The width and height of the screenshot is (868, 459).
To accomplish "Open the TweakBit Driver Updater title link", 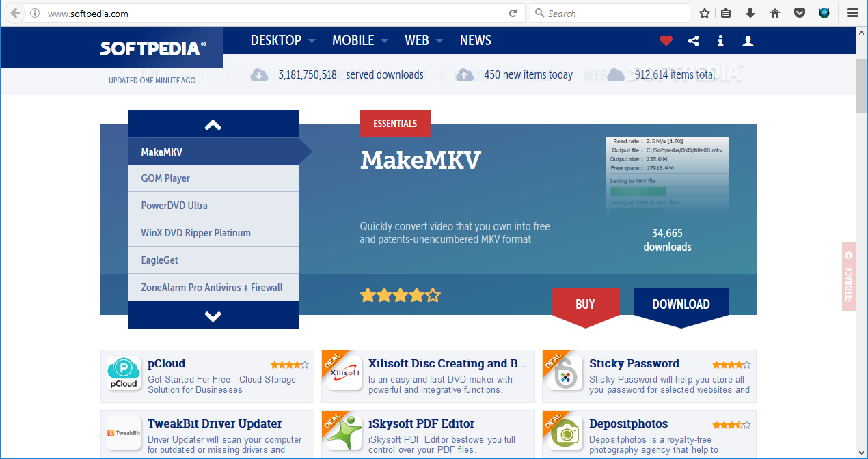I will (215, 423).
